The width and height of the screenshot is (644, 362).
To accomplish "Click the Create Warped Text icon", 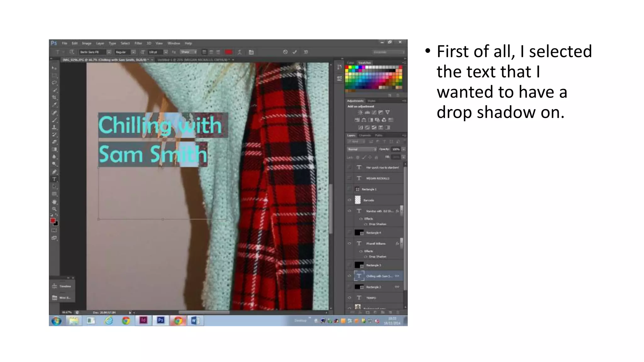I will pyautogui.click(x=240, y=52).
